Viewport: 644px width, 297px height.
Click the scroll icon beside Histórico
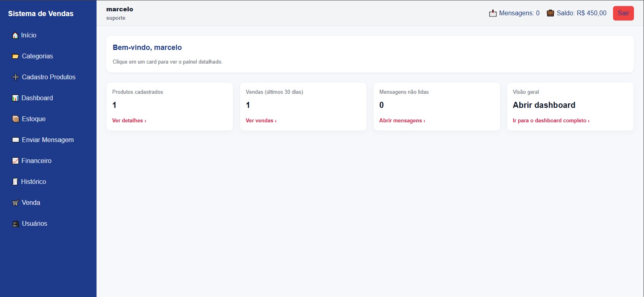(15, 182)
